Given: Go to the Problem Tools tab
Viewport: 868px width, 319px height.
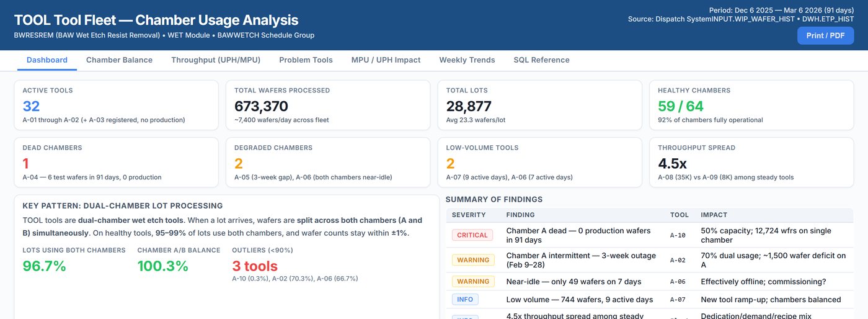Looking at the screenshot, I should point(306,60).
